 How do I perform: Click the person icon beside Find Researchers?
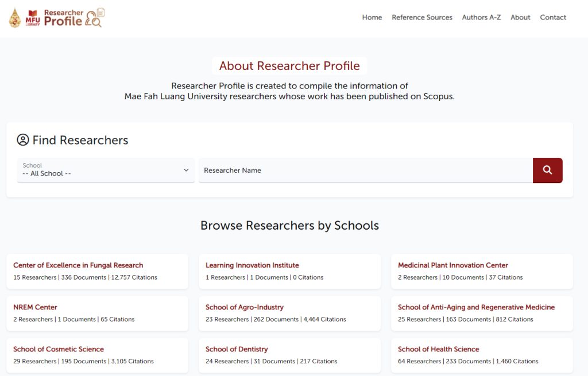(x=23, y=140)
